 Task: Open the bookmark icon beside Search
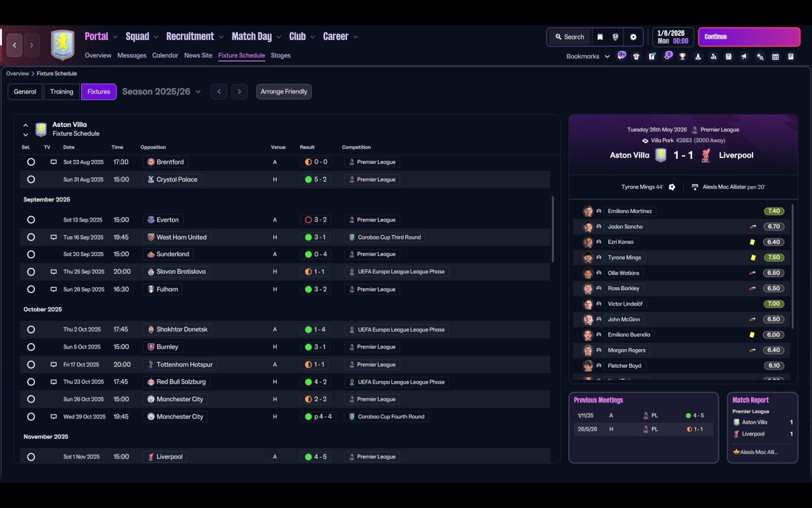[x=600, y=37]
